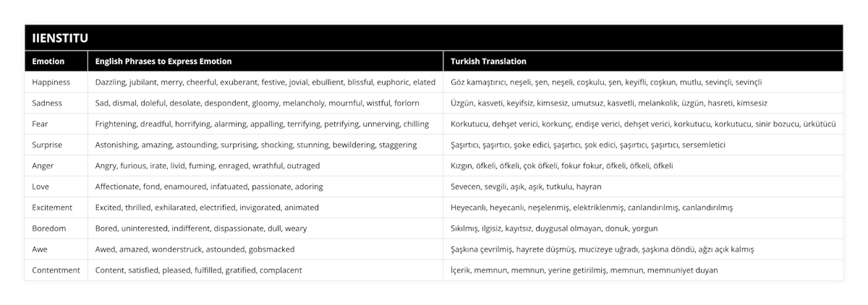Click the Turkish Translation column header
The image size is (868, 305).
488,61
